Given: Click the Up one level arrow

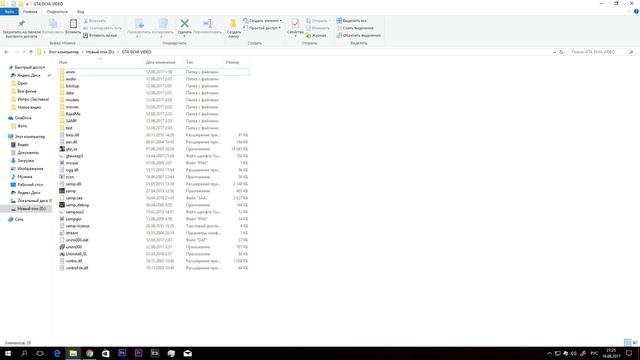Looking at the screenshot, I should 31,52.
